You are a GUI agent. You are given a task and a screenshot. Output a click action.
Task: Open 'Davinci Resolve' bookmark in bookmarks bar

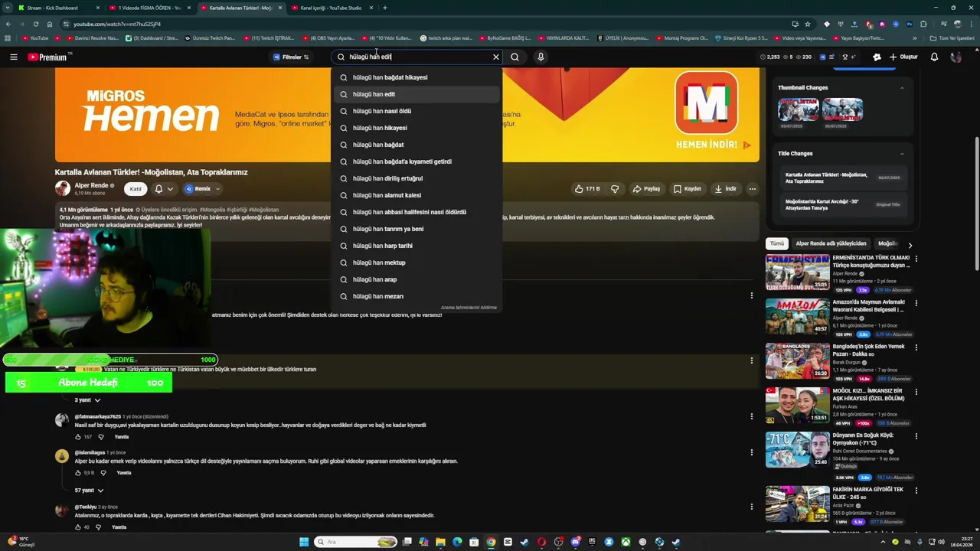pos(93,38)
